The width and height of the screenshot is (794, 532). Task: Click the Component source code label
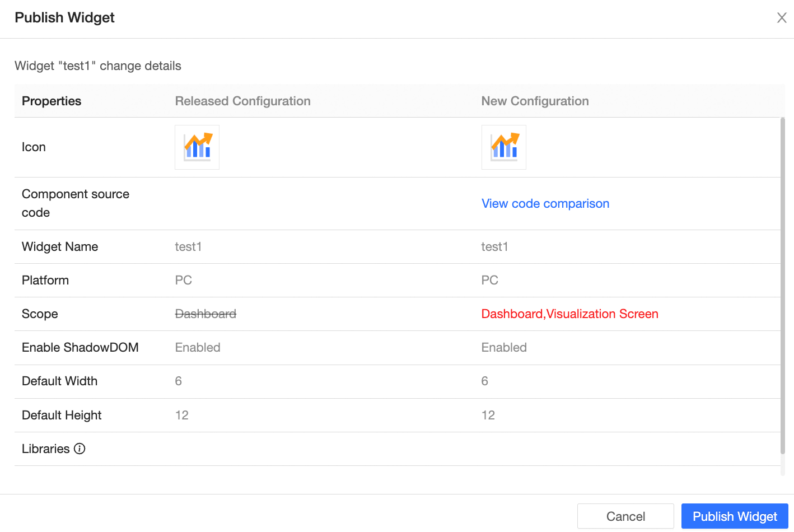pos(76,203)
